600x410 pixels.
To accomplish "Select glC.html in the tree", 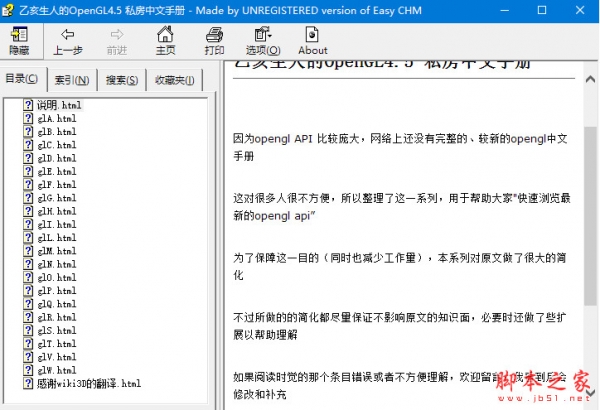I will click(x=57, y=145).
